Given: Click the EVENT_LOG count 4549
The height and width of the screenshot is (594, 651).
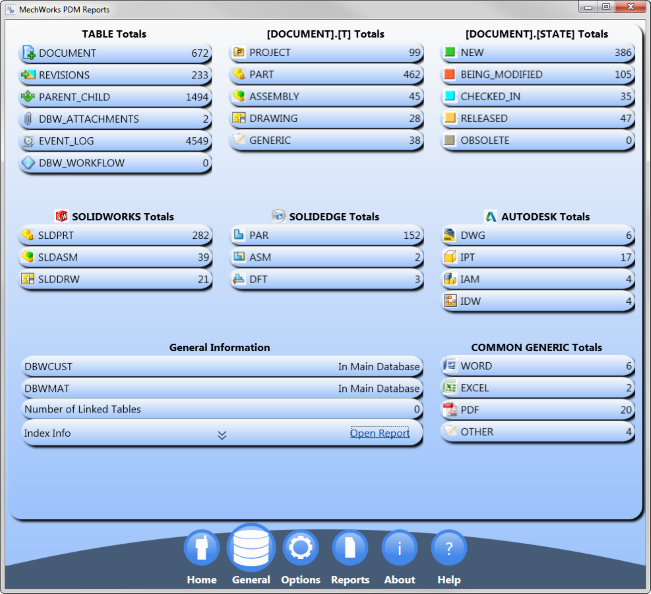Looking at the screenshot, I should point(197,141).
